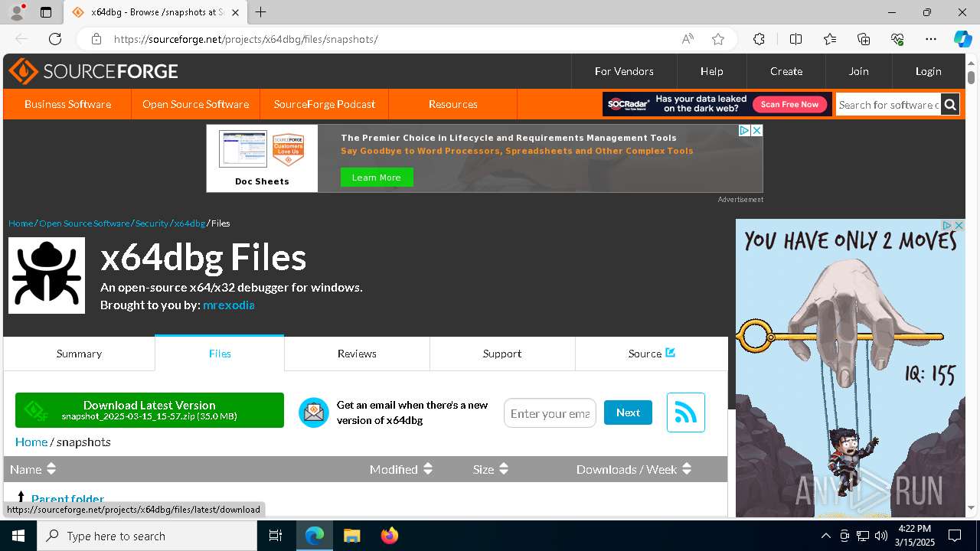The image size is (980, 551).
Task: Open mrexodia profile link
Action: [x=228, y=305]
